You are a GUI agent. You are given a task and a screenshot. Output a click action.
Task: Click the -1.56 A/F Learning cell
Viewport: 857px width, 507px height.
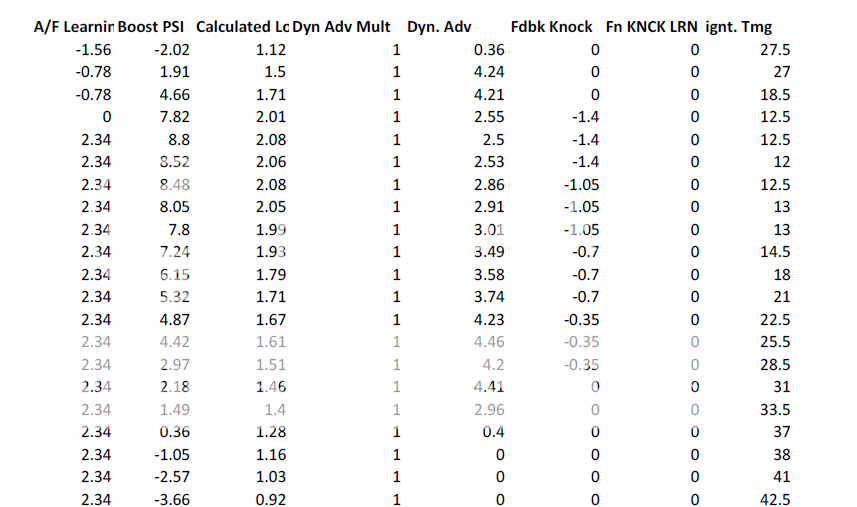click(x=92, y=50)
